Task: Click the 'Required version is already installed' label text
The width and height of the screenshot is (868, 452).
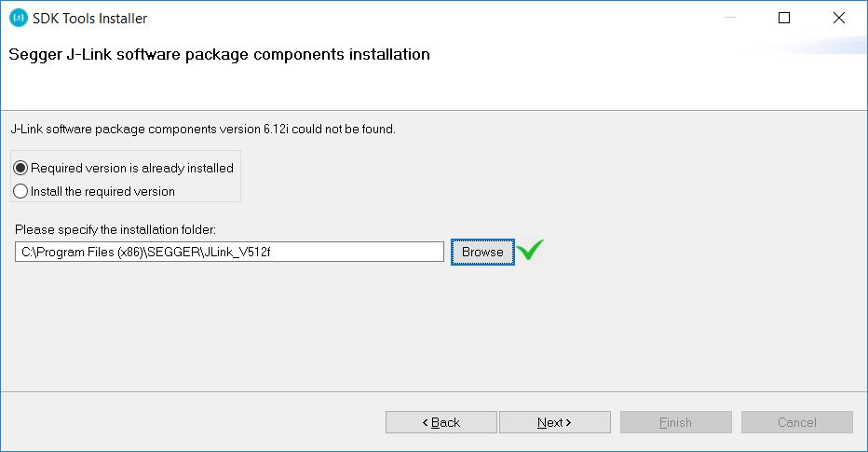Action: coord(131,169)
